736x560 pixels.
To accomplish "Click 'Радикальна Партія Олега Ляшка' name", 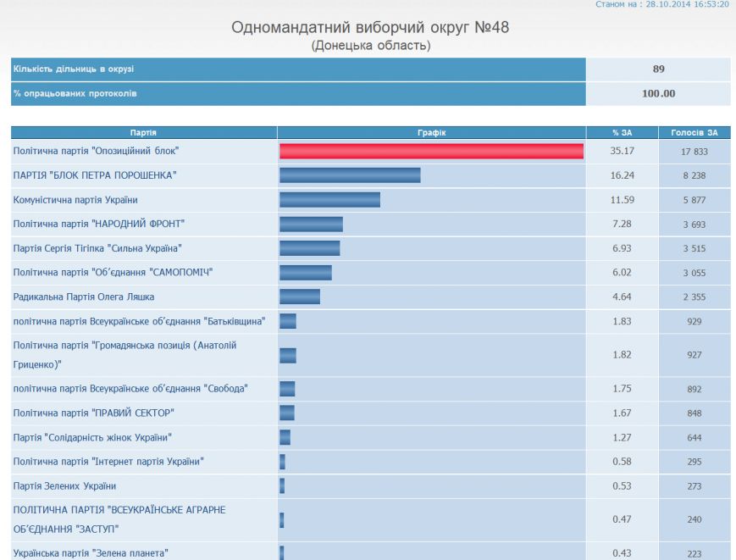I will coord(84,297).
